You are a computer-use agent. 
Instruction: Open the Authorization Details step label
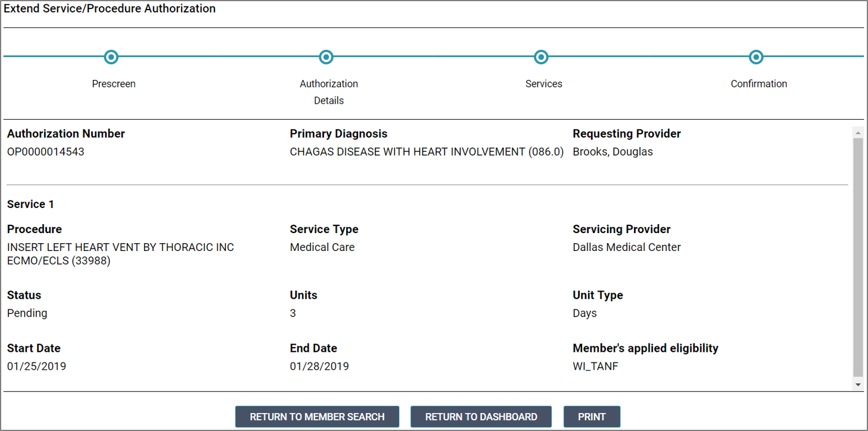(x=329, y=92)
